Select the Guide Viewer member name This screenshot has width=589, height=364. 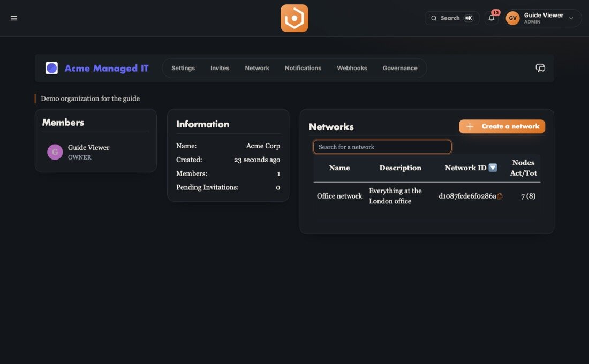89,148
